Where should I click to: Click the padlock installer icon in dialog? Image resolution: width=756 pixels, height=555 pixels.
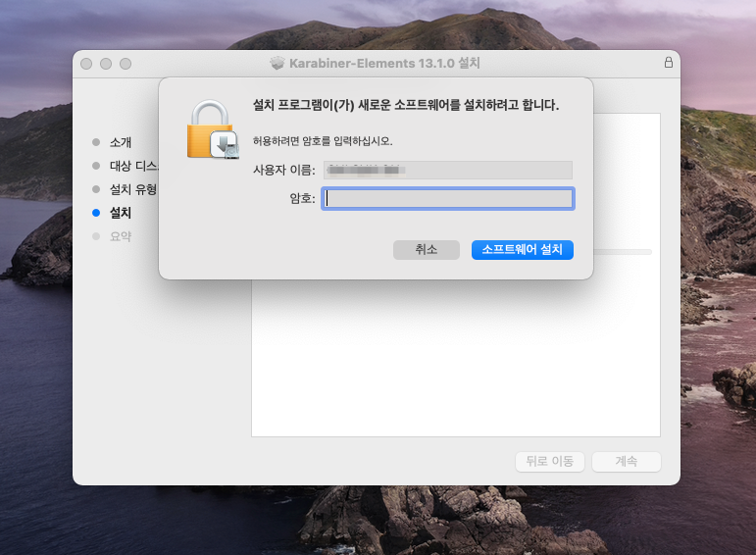(213, 129)
